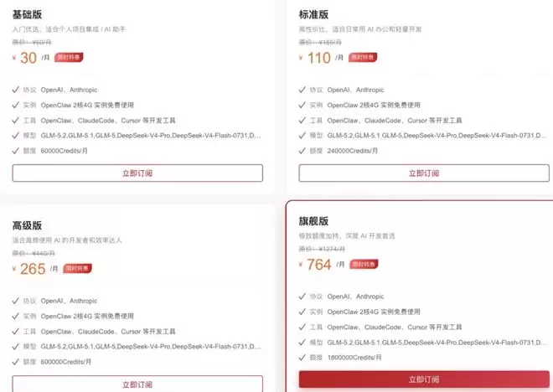Click the 1800000Credits checkmark in 旗舰版
553x392 pixels.
302,357
